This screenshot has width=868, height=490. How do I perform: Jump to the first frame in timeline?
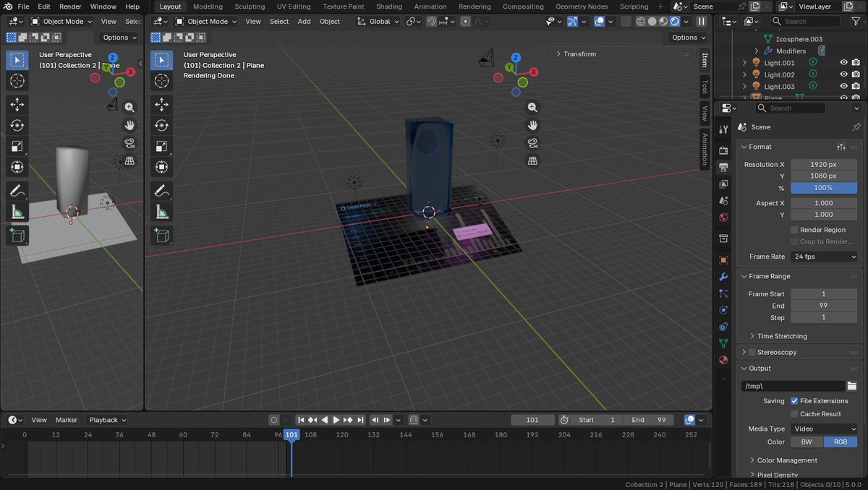[300, 420]
